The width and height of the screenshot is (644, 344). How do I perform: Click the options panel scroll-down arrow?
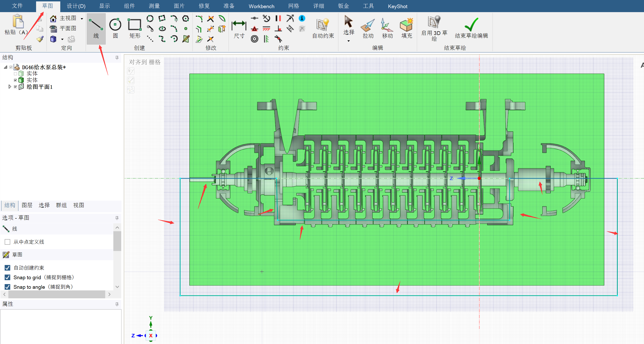coord(117,287)
